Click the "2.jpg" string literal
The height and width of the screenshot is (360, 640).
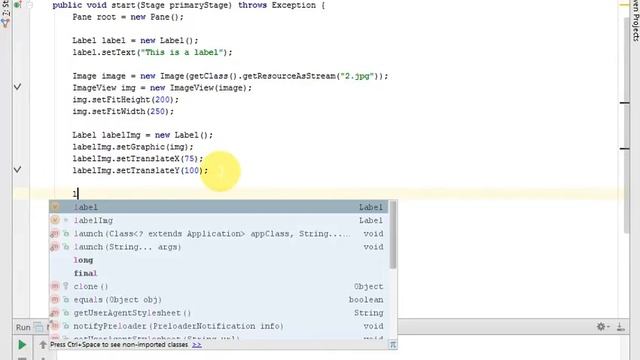click(x=357, y=76)
